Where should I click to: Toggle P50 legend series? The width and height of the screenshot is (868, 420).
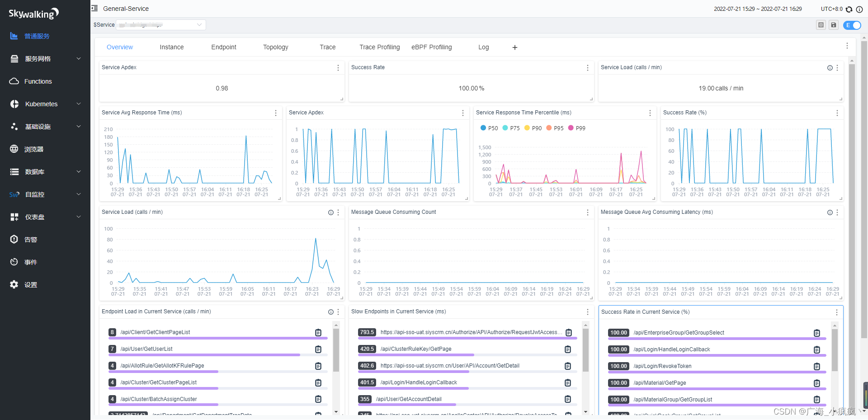tap(489, 128)
